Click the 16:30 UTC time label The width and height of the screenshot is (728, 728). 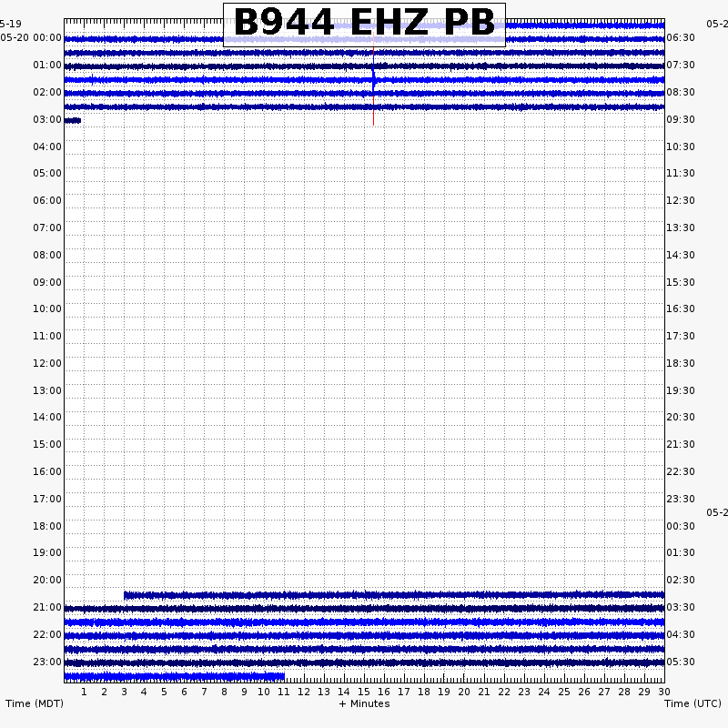(x=681, y=308)
